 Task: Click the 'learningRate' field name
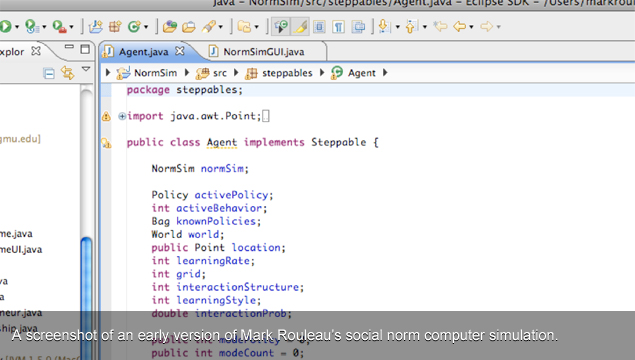(213, 261)
